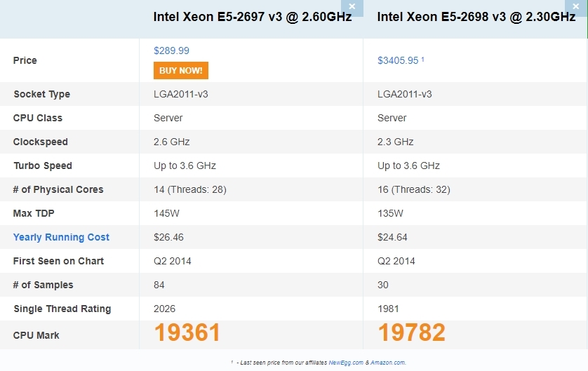Open the $289.99 price link
The image size is (588, 371).
pos(171,50)
